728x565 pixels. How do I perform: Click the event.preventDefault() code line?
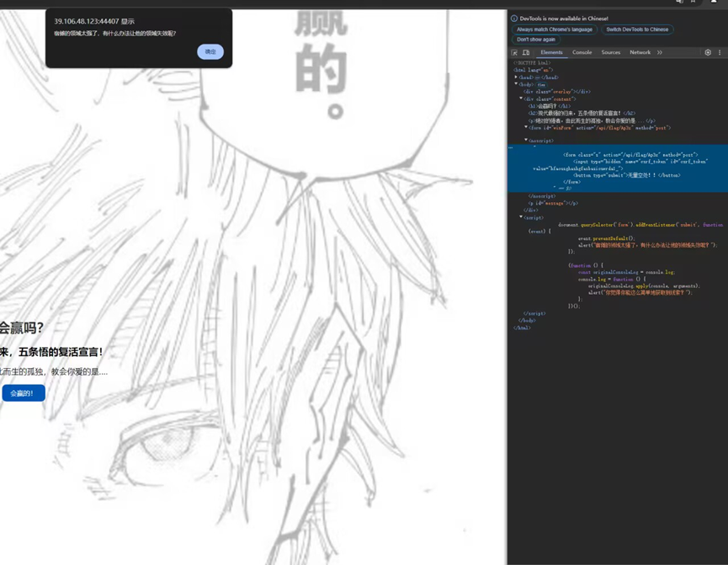click(606, 238)
